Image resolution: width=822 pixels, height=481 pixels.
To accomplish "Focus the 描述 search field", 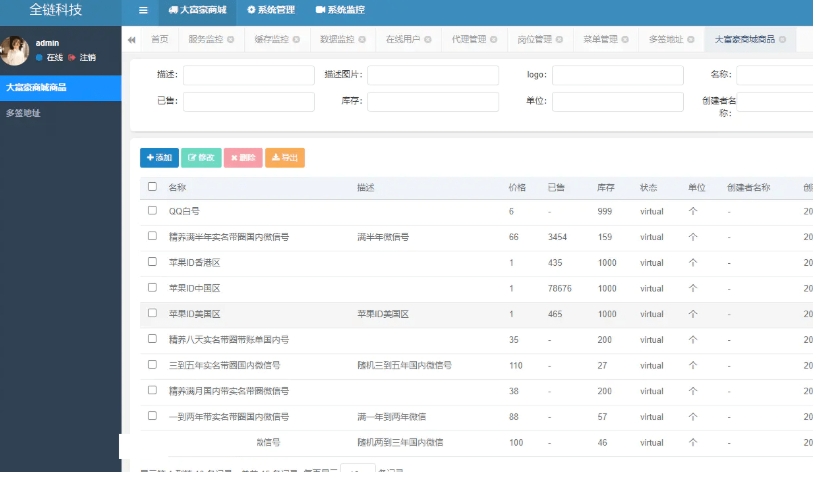I will click(x=248, y=75).
